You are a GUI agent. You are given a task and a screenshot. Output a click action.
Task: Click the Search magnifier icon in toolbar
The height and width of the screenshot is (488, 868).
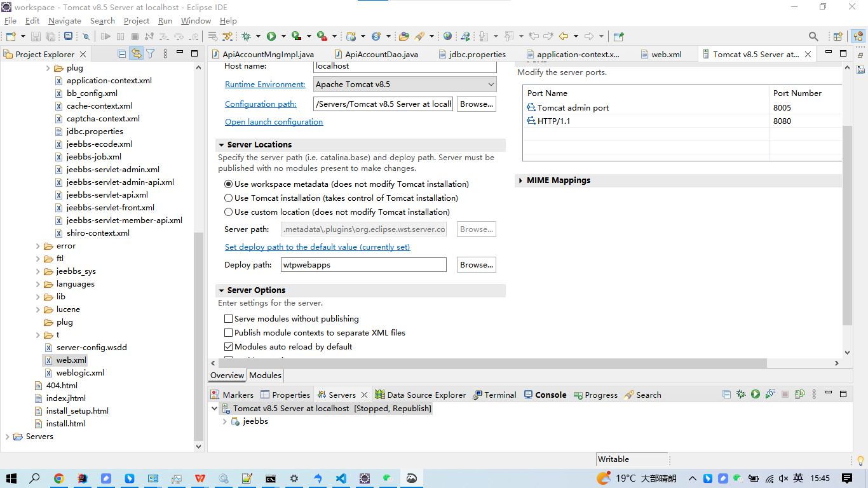813,36
